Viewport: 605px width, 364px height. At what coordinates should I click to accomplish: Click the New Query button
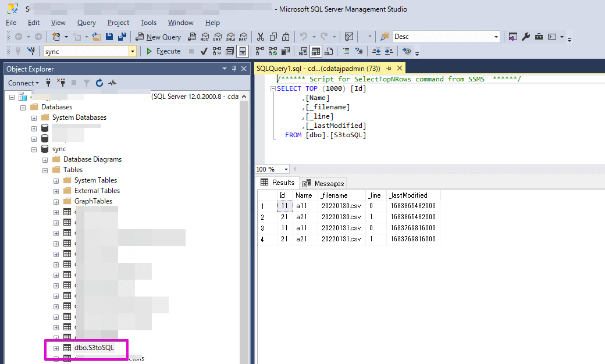pyautogui.click(x=158, y=37)
